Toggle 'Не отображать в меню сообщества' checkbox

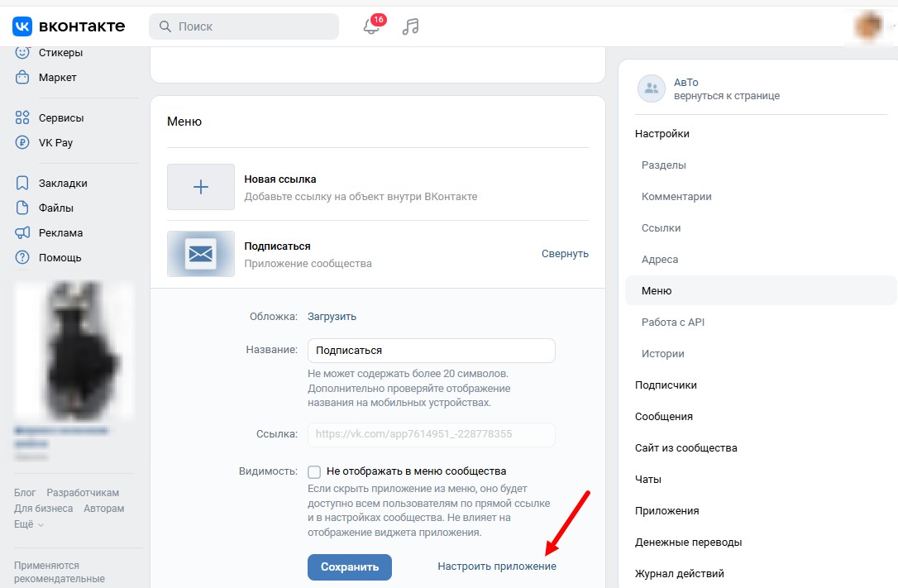pos(314,471)
